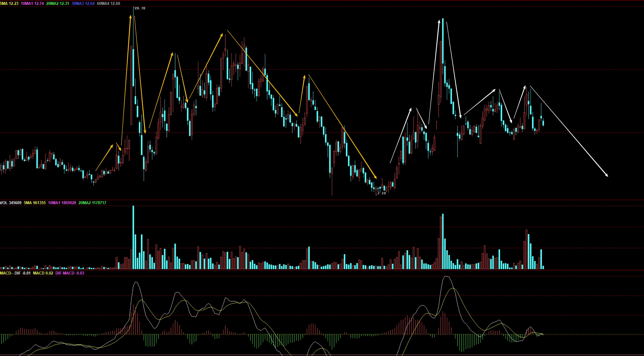Click the green 20MA2 12.31 label
Image resolution: width=644 pixels, height=356 pixels.
tap(58, 4)
